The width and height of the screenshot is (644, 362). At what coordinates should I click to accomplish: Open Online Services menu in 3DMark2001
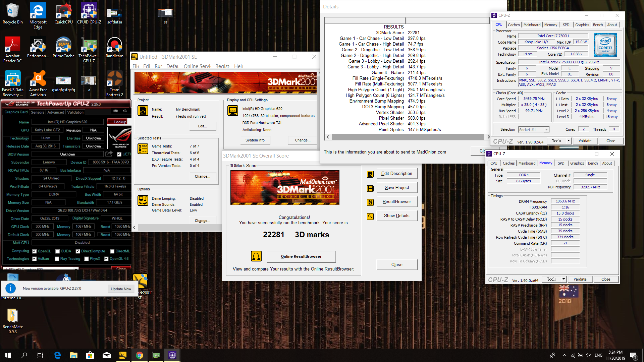pos(197,66)
